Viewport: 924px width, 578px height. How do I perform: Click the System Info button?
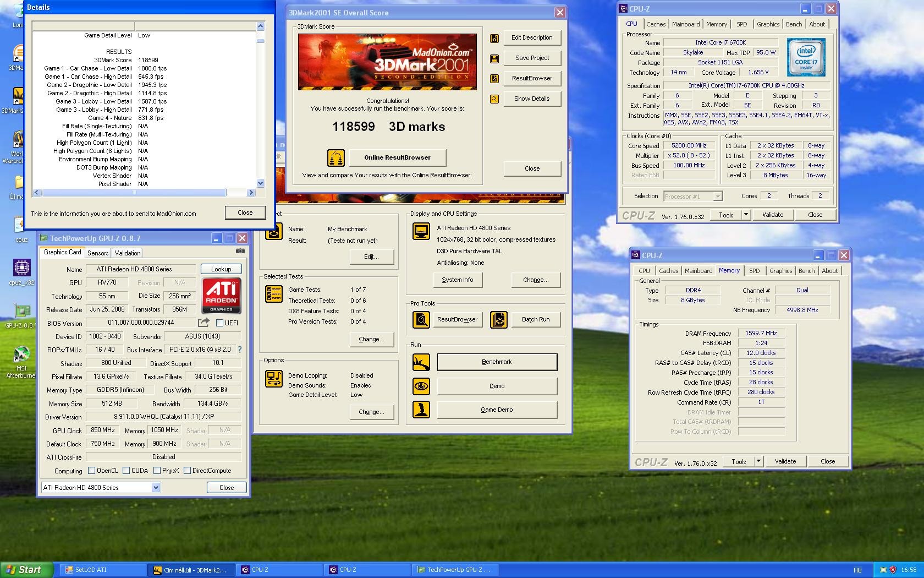coord(458,280)
